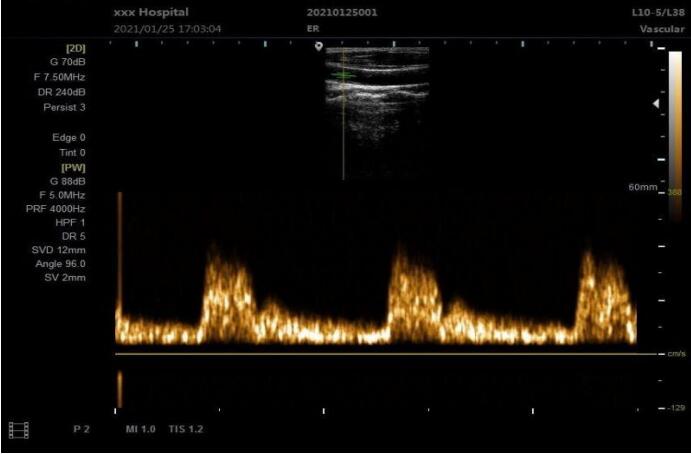Select the [PW] mode parameter header

(74, 167)
